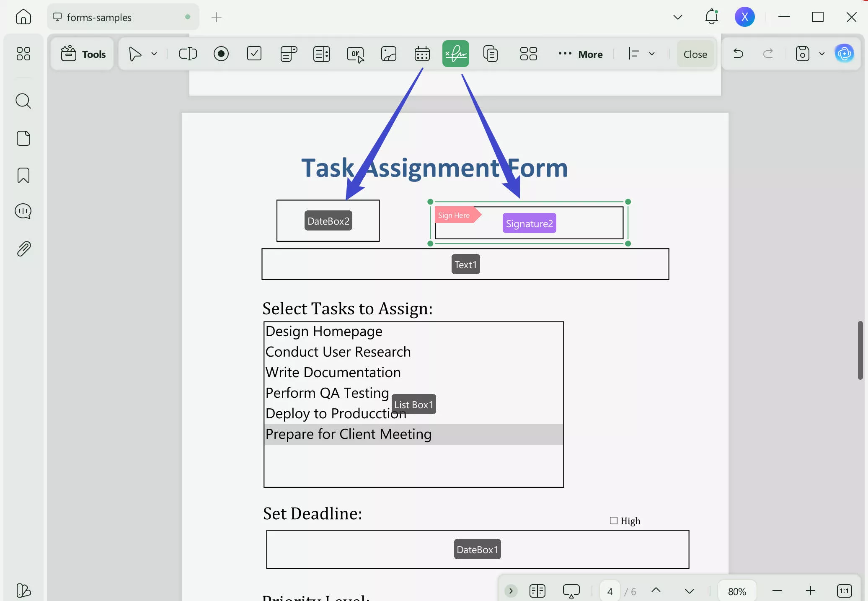Choose the list box tool
Image resolution: width=868 pixels, height=601 pixels.
tap(321, 54)
